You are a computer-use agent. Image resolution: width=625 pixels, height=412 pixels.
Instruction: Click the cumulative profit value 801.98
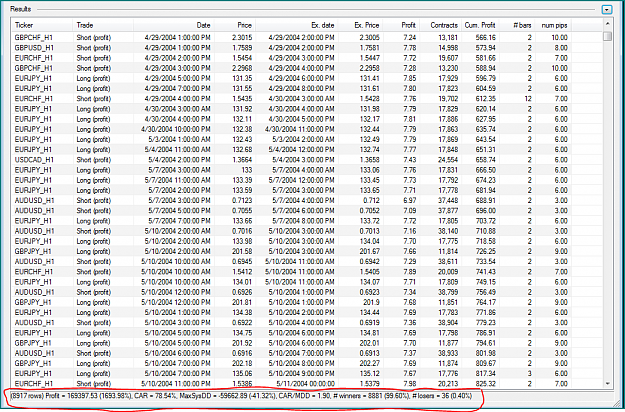coord(485,353)
